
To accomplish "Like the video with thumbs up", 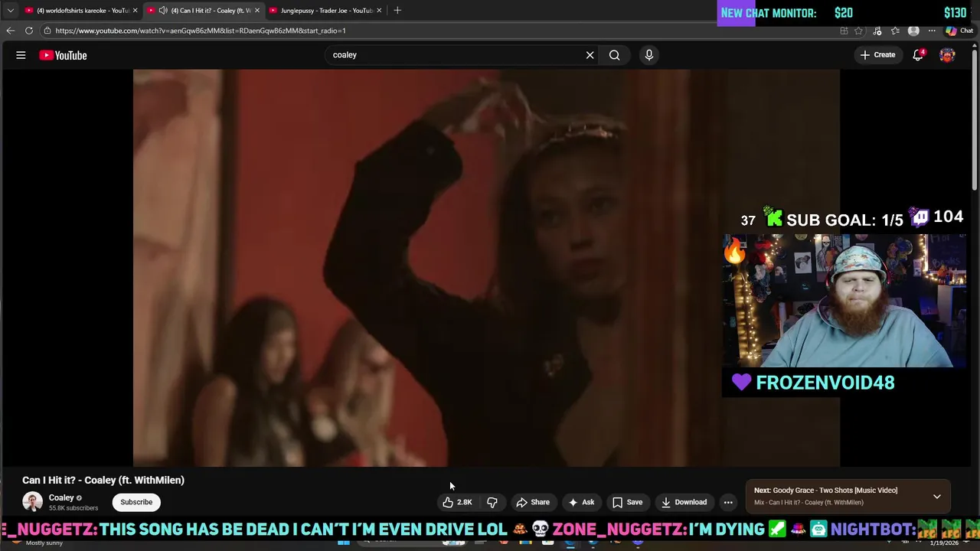I will pos(456,502).
